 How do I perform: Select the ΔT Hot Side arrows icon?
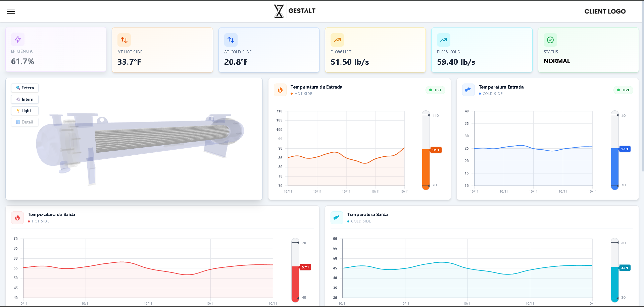[124, 40]
